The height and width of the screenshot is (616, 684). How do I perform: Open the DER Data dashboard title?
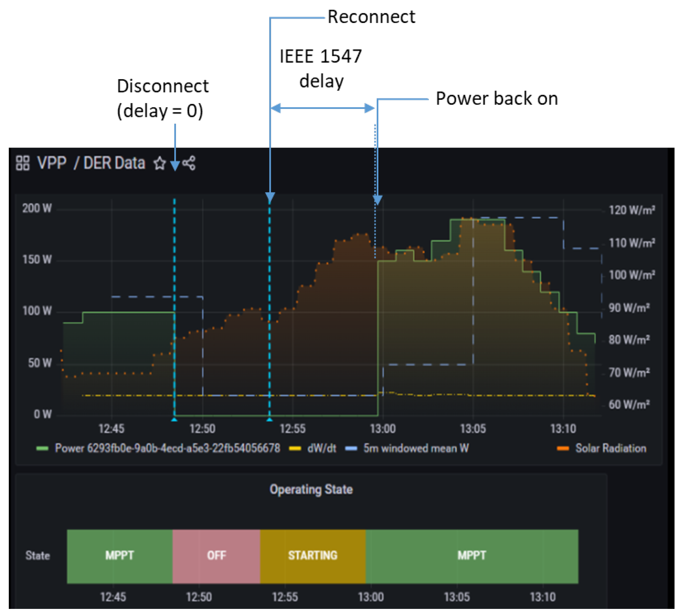point(114,163)
